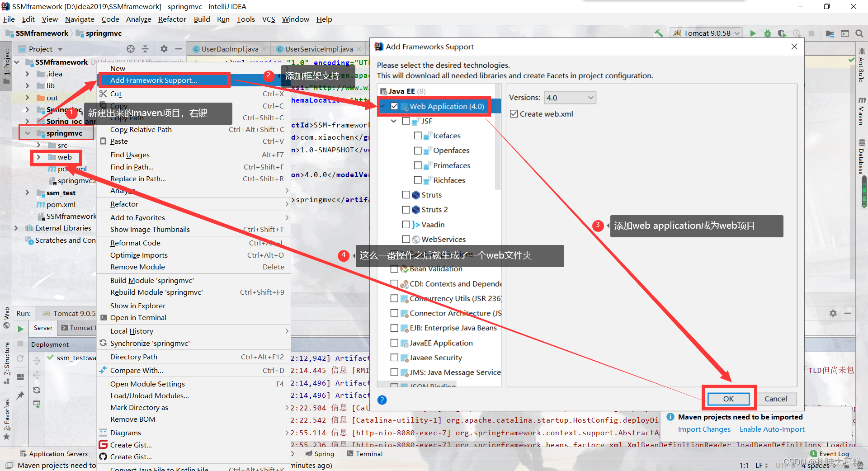Open the Maven side panel
This screenshot has height=471, width=868.
point(861,111)
